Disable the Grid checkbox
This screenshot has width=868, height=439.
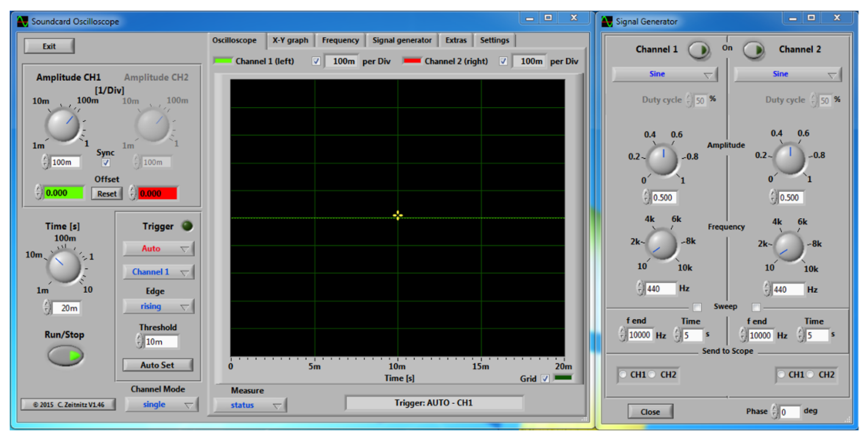click(x=545, y=378)
